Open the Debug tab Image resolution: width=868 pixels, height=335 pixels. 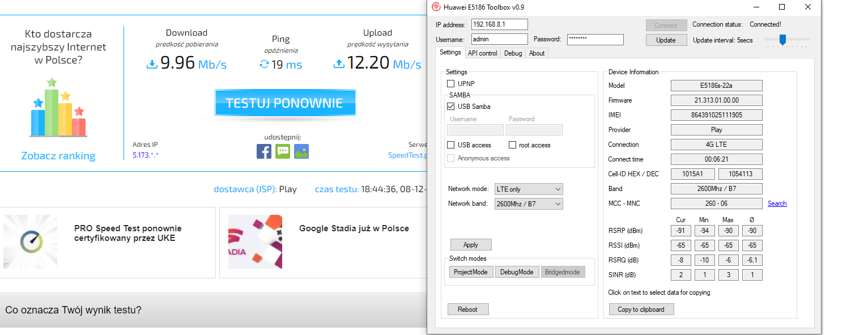[x=513, y=53]
